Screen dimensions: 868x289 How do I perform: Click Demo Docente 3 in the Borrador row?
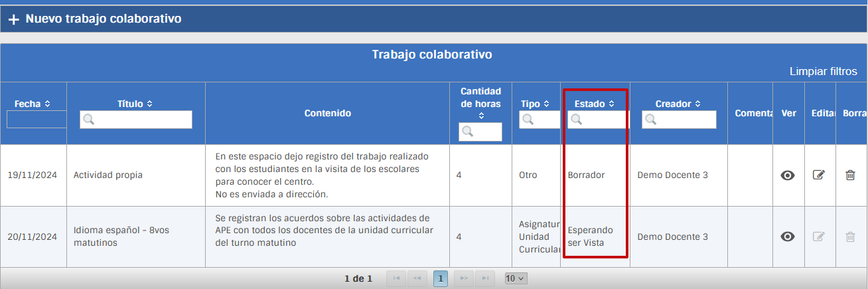coord(672,175)
